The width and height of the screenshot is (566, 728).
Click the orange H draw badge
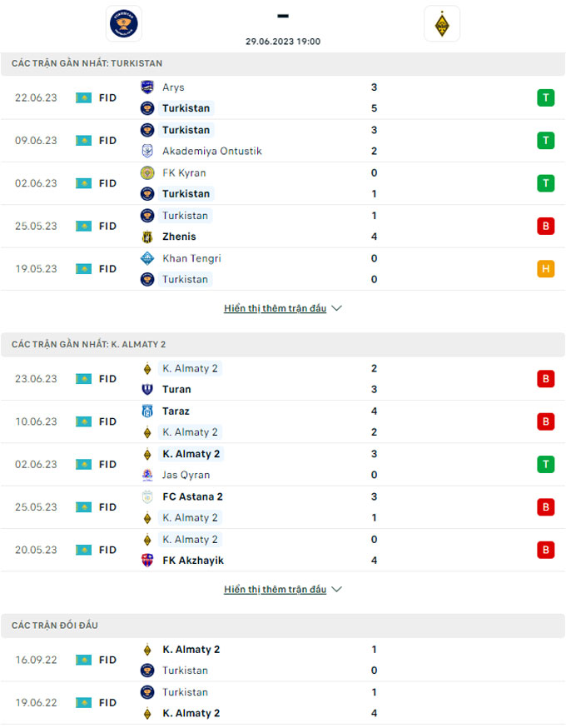click(545, 268)
